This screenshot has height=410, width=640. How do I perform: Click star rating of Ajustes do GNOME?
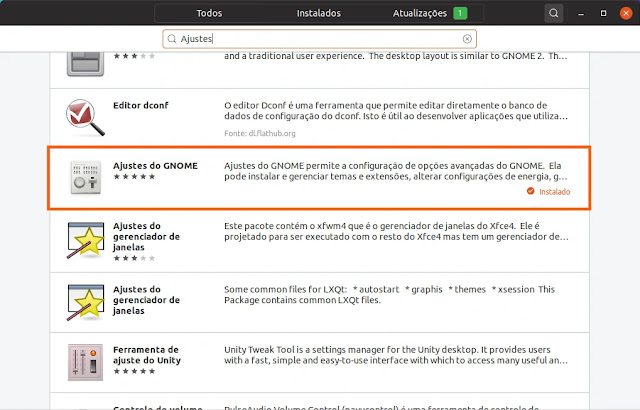[134, 177]
